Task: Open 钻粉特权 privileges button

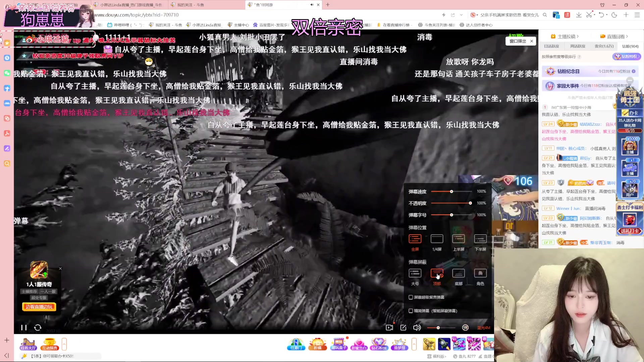Action: [x=627, y=57]
